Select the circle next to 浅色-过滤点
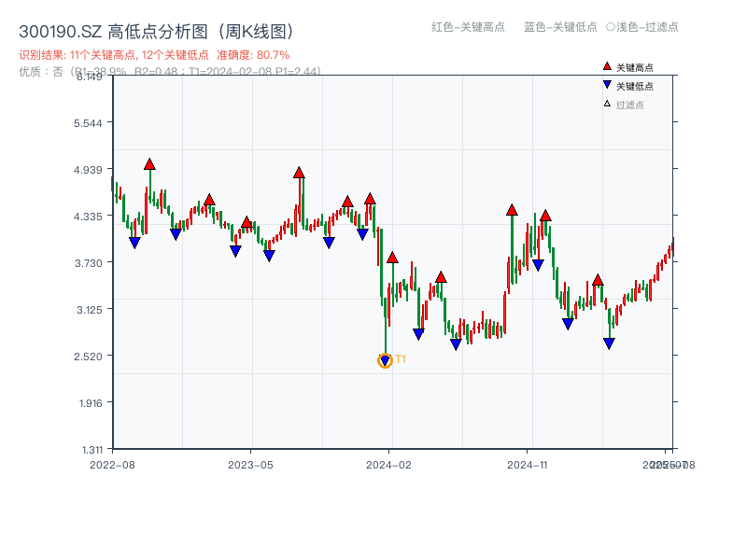The image size is (747, 560). (611, 27)
